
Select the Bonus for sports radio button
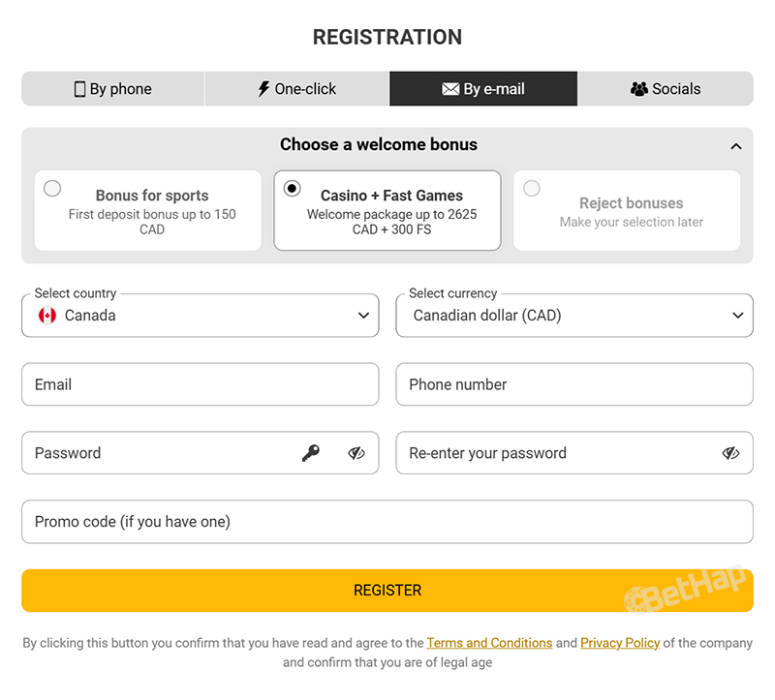(52, 189)
